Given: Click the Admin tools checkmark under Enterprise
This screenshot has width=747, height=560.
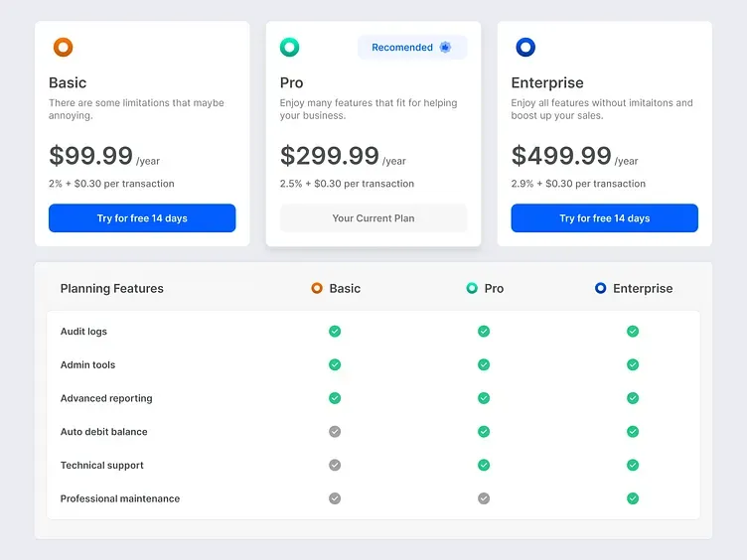Looking at the screenshot, I should coord(633,364).
